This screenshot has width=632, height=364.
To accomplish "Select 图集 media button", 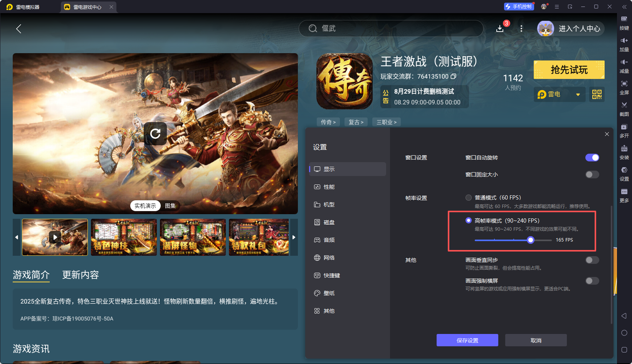I will click(x=170, y=206).
